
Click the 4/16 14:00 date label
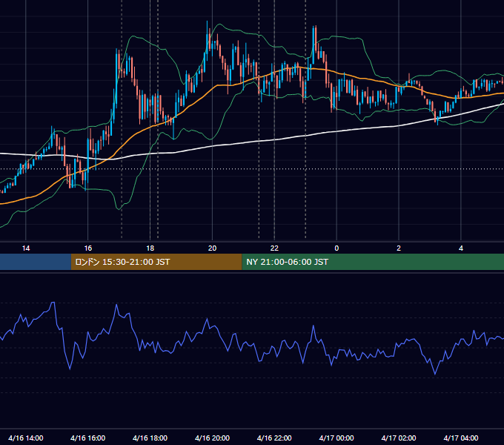point(26,438)
